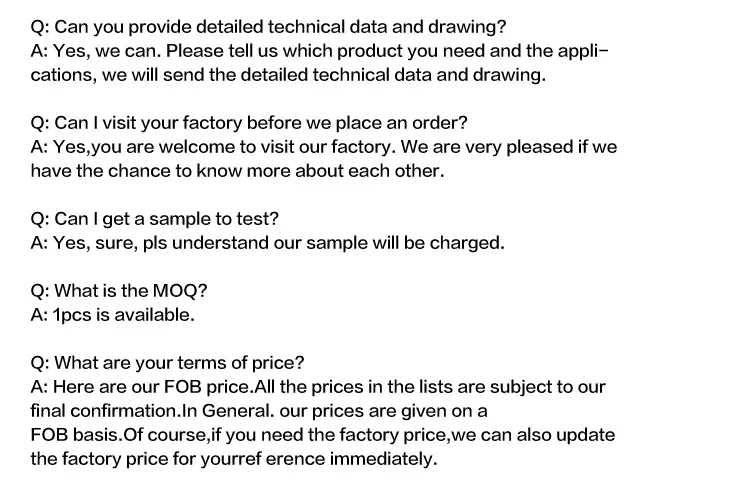The width and height of the screenshot is (750, 482).
Task: Click the answer line starting "Here are our FOB price"
Action: click(318, 387)
